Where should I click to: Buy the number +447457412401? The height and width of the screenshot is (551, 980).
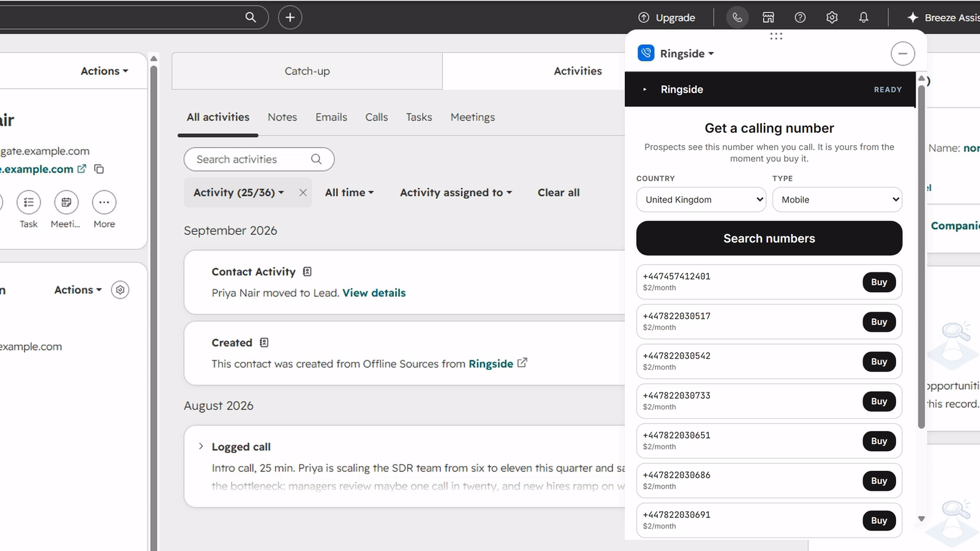pyautogui.click(x=879, y=282)
